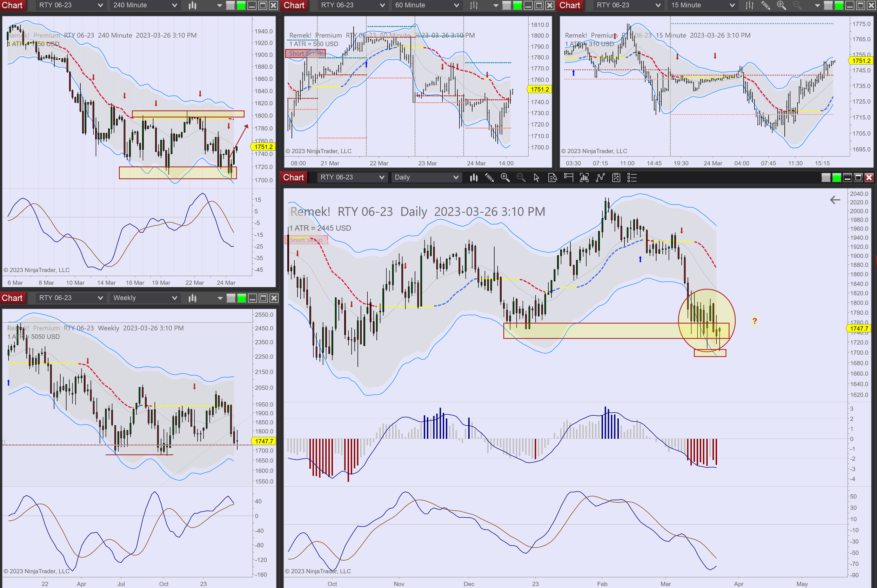The height and width of the screenshot is (588, 877).
Task: Click zoom in magnifier on Daily chart toolbar
Action: point(505,178)
